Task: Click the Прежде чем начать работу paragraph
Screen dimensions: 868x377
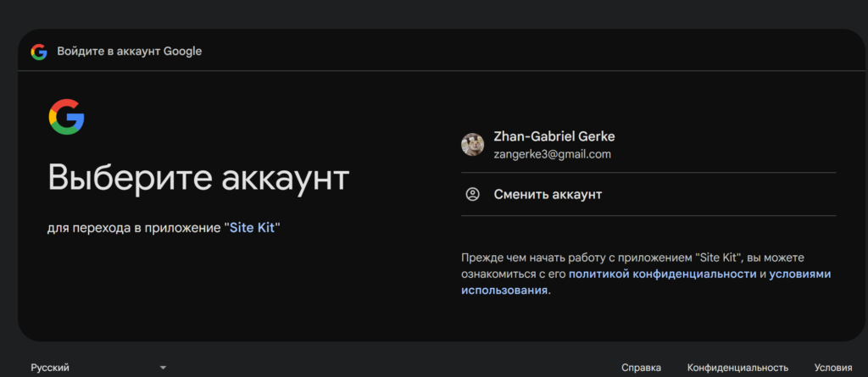Action: [x=645, y=274]
